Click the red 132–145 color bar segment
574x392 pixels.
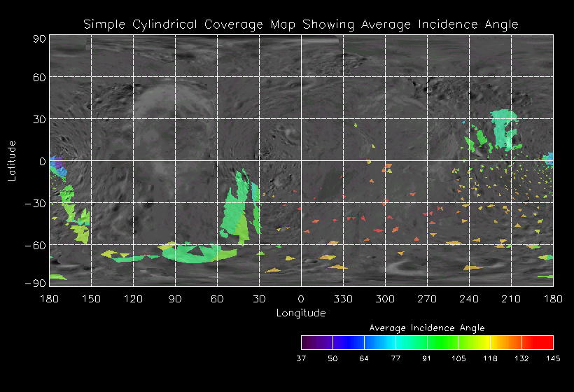(538, 342)
